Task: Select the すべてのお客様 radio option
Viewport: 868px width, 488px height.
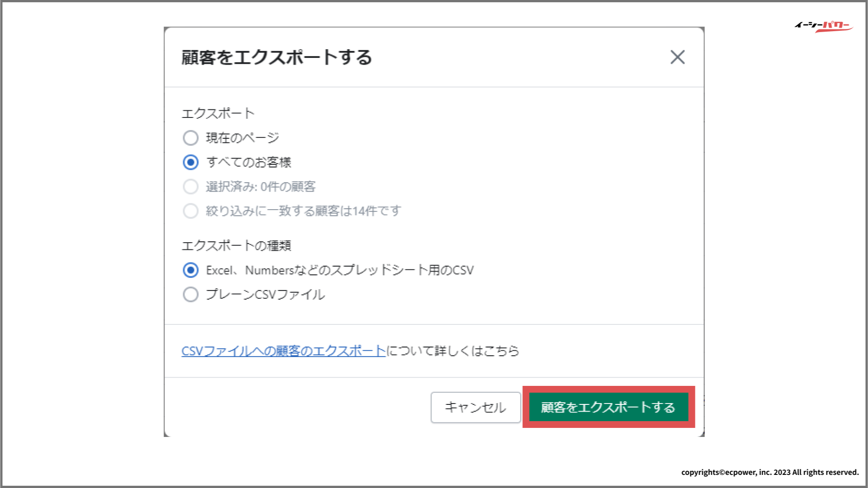Action: (191, 162)
